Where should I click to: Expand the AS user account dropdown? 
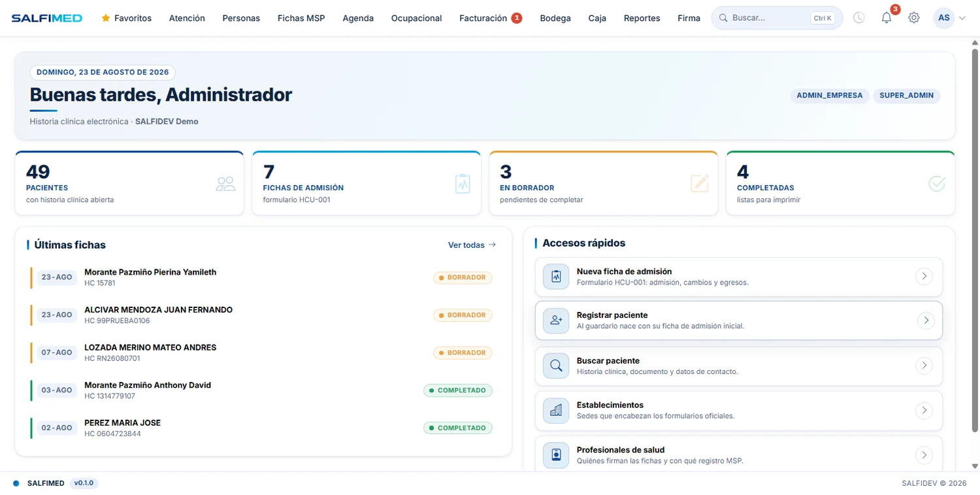click(950, 18)
